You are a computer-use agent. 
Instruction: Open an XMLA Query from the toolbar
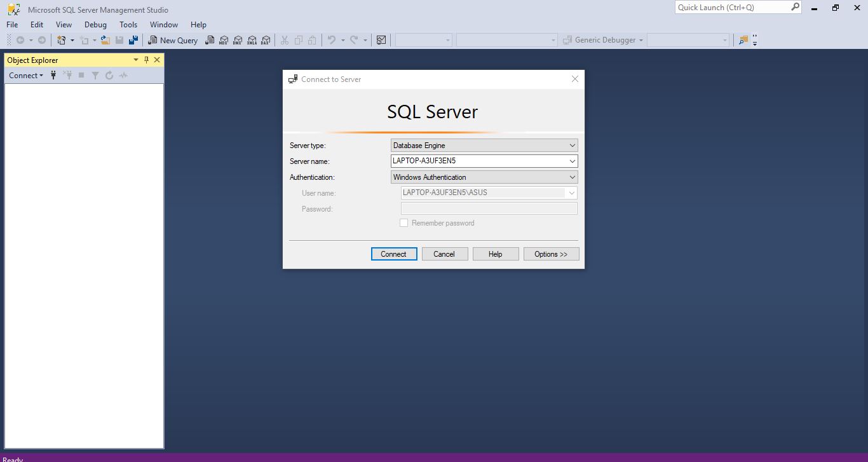(x=252, y=40)
